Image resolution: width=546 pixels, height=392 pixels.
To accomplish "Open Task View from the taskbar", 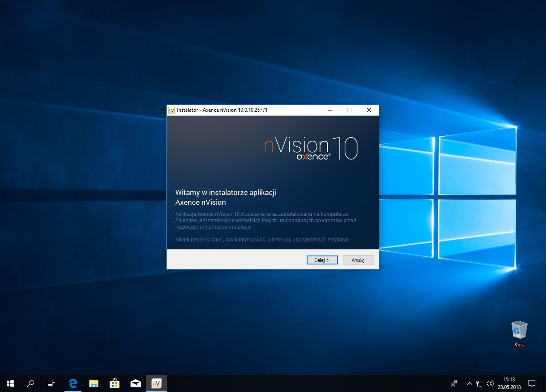I will [51, 383].
